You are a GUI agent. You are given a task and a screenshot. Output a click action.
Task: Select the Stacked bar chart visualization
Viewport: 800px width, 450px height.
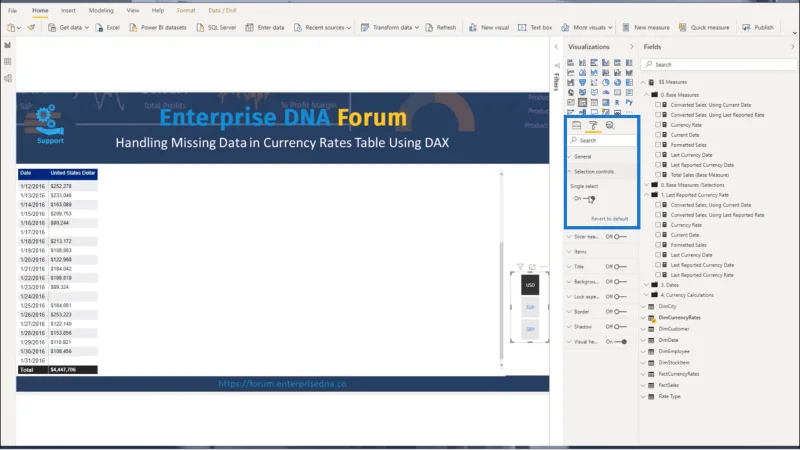coord(570,63)
